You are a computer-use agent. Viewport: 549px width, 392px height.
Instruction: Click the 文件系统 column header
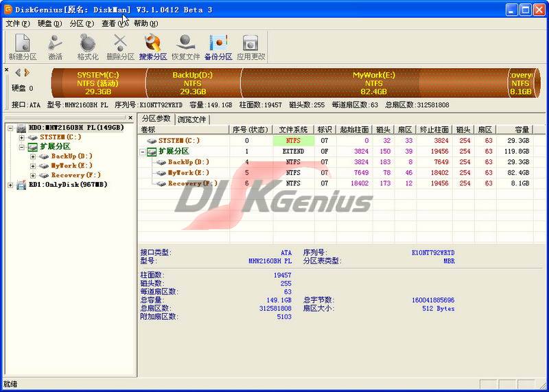(x=293, y=130)
